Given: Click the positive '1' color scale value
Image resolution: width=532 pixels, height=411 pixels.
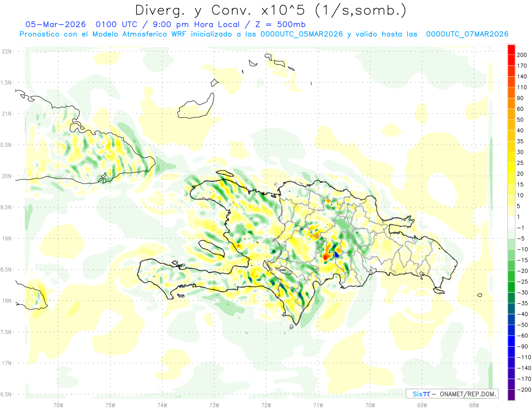Looking at the screenshot, I should coord(519,217).
